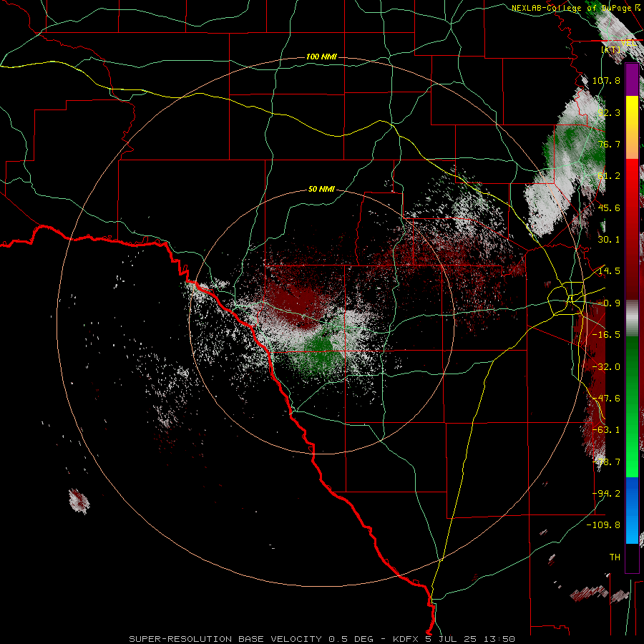The image size is (644, 644).
Task: Click the 100 NMI range ring label
Action: tap(321, 57)
